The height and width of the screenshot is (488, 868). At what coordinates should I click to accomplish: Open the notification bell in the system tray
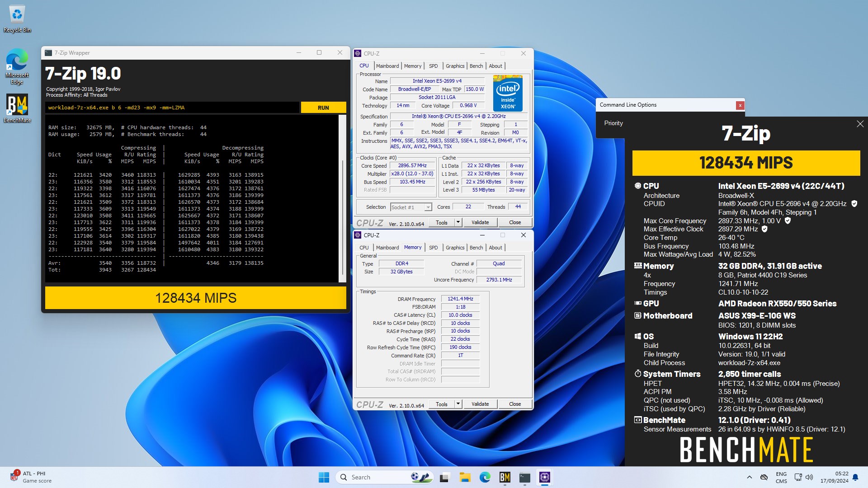point(855,477)
